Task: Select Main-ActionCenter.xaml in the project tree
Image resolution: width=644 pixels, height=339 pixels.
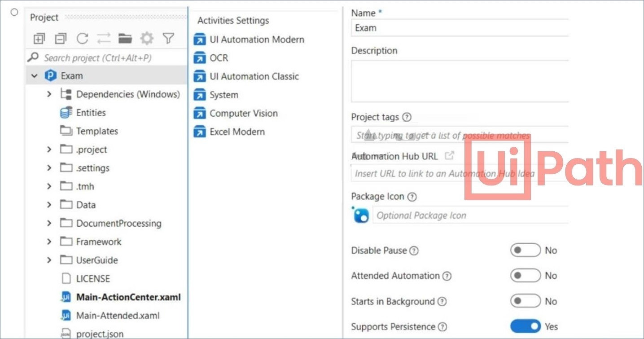Action: pyautogui.click(x=128, y=297)
